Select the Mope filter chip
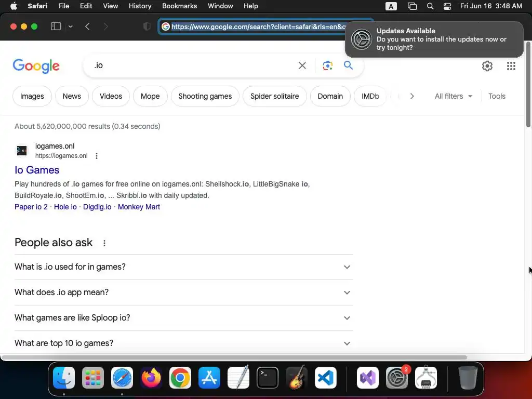 150,96
